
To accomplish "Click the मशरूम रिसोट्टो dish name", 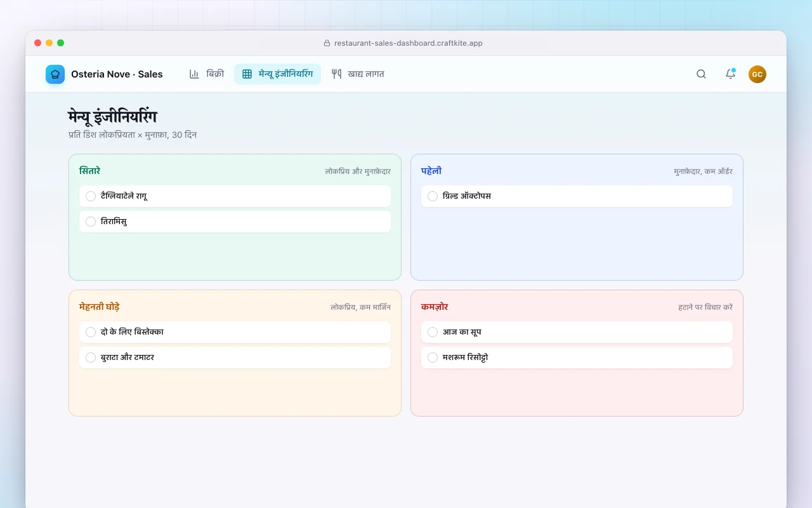I will click(x=466, y=358).
